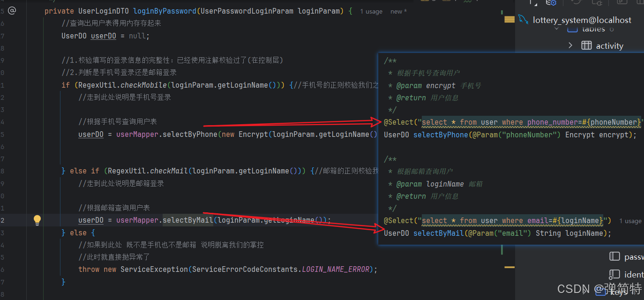Screen dimensions: 644x300
Task: Click the passw column icon
Action: tap(614, 256)
